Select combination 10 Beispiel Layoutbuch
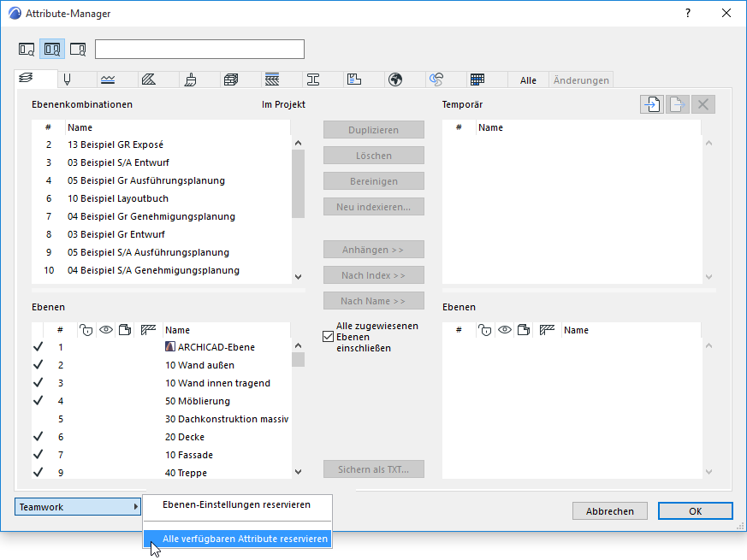This screenshot has height=560, width=747. (162, 198)
